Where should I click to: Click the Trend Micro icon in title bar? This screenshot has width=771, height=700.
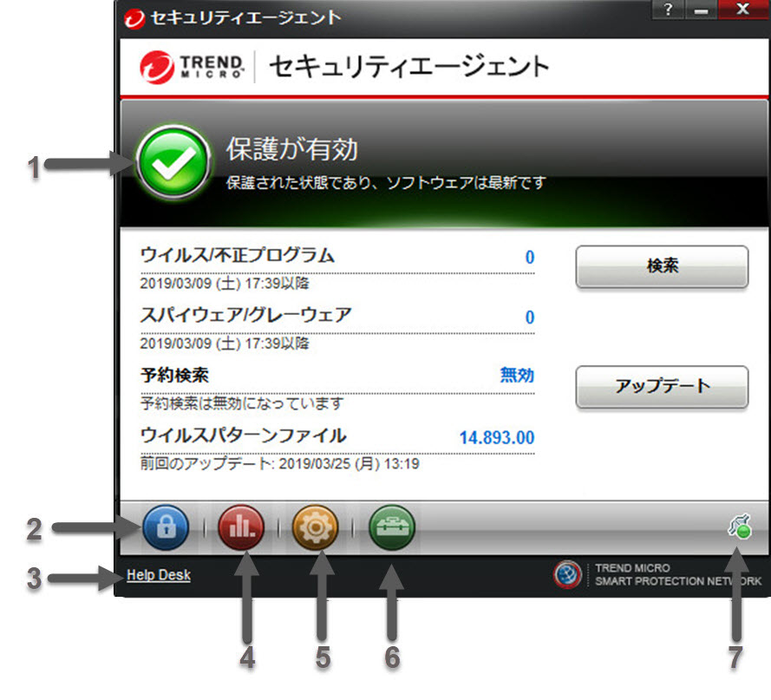point(134,16)
